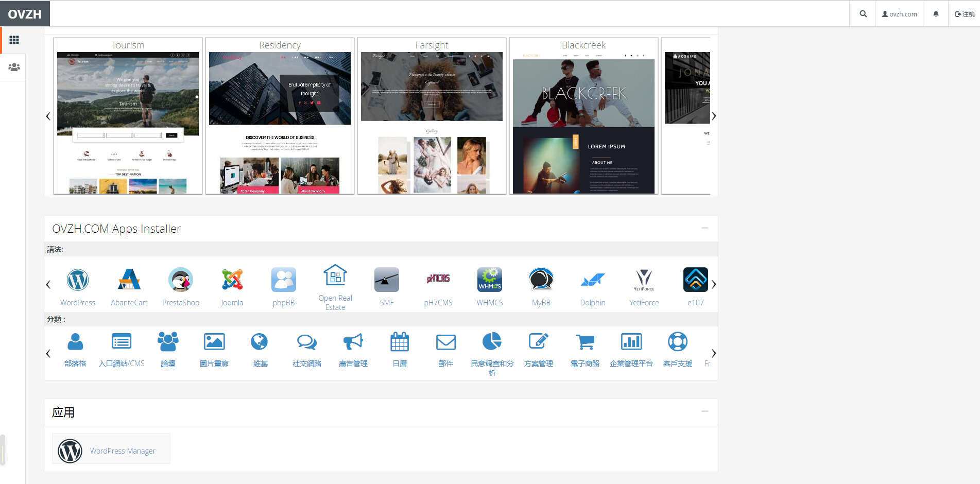Collapse the OVZH.COM Apps Installer panel

point(704,228)
